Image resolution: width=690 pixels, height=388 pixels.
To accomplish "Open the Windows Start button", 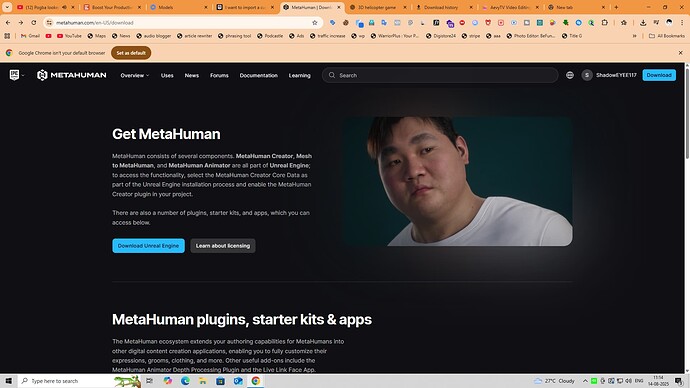I will [x=8, y=381].
